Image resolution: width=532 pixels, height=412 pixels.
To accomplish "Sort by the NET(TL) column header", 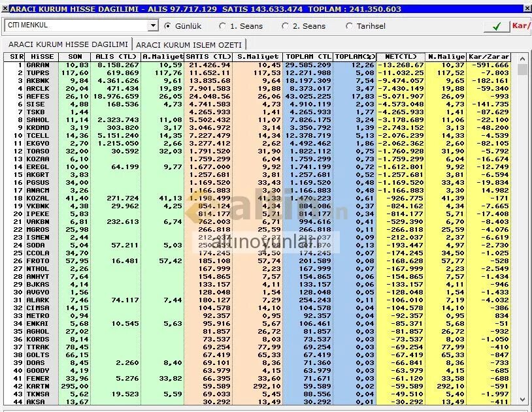I will tap(401, 57).
